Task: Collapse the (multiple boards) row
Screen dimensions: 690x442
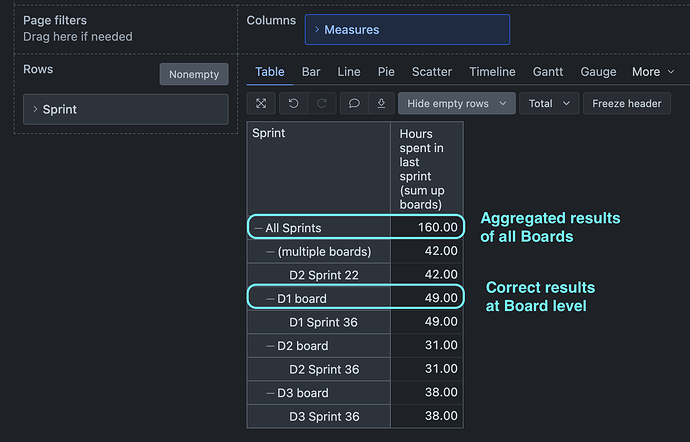Action: click(x=271, y=252)
